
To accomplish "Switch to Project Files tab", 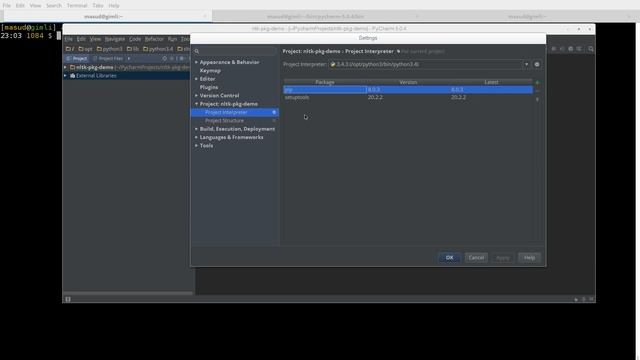I will coord(108,59).
